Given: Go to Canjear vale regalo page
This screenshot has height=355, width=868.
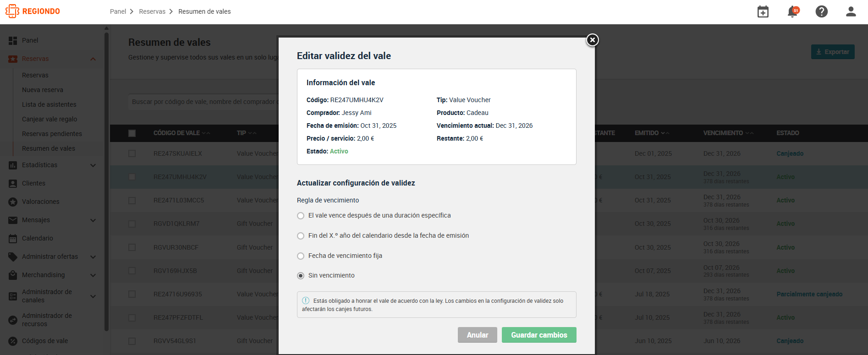Looking at the screenshot, I should (49, 119).
